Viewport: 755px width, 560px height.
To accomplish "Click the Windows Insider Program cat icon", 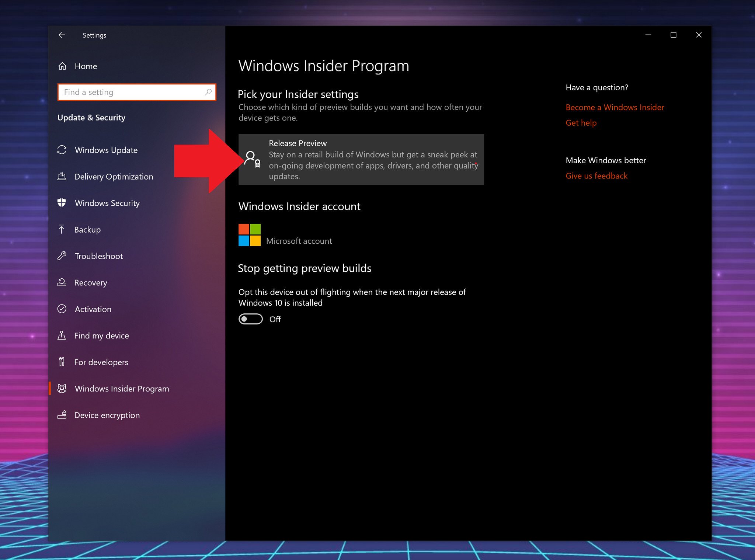I will click(x=62, y=389).
